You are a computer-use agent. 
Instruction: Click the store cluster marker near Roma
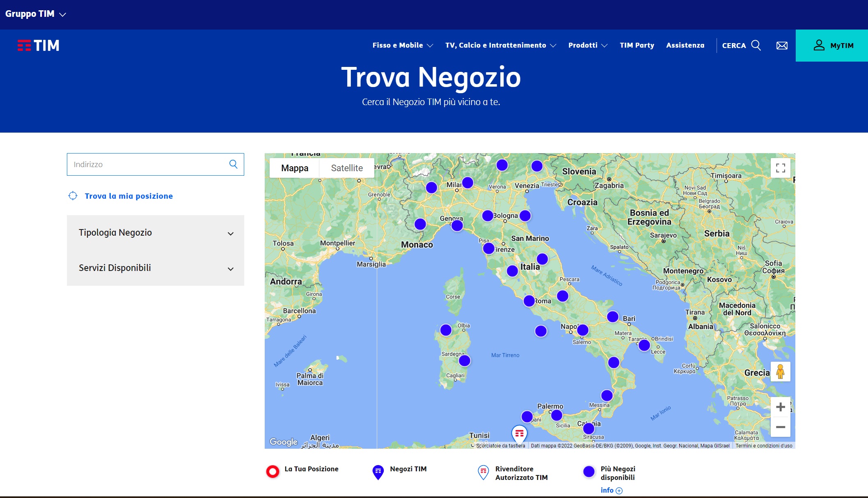[529, 300]
